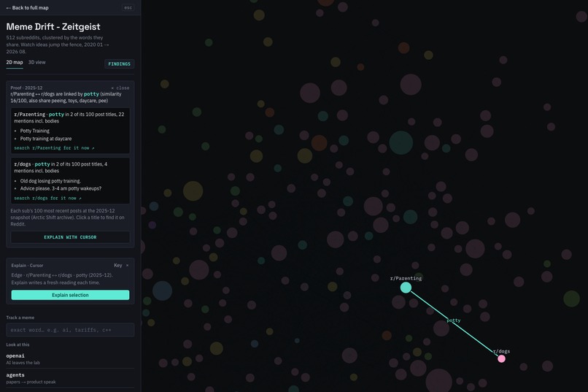Select the openai meme suggestion
This screenshot has width=588, height=392.
tap(70, 358)
